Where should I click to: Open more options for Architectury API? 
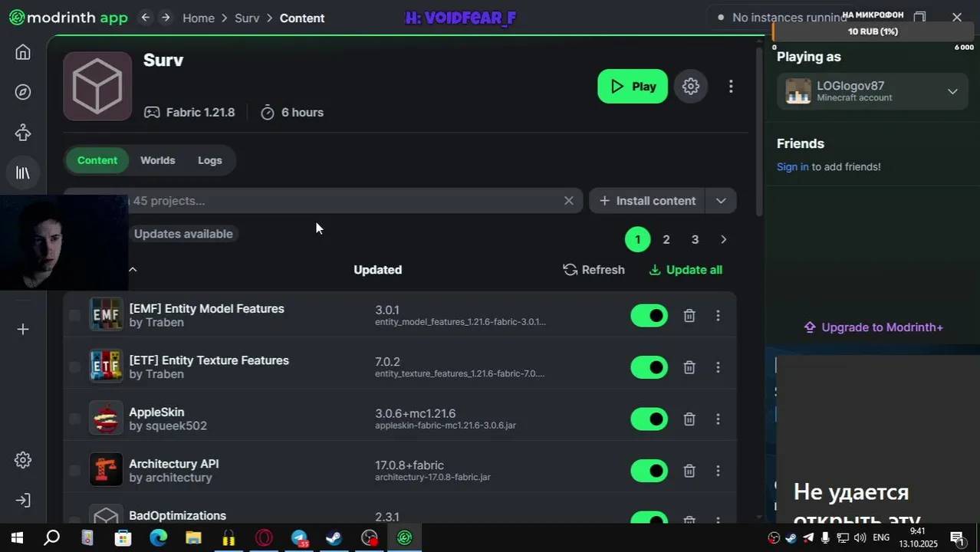tap(718, 471)
